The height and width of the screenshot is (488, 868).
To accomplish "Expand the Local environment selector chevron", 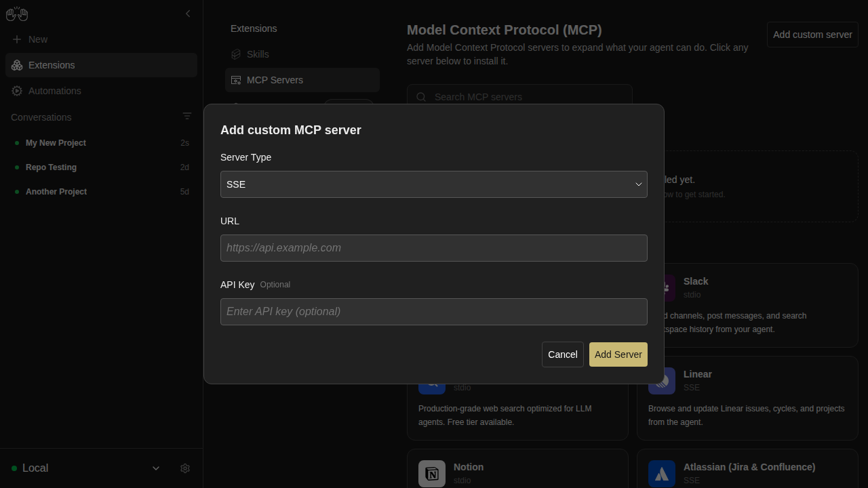I will pos(156,468).
